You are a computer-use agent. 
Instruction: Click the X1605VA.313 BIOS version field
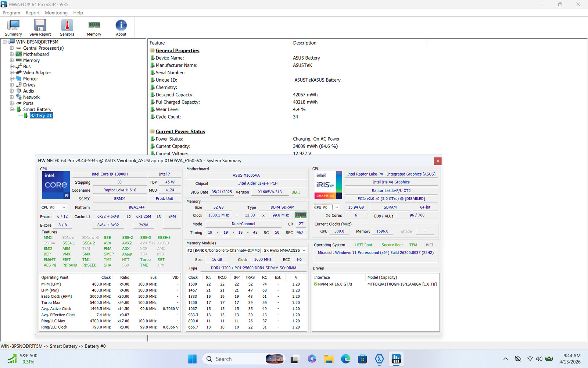coord(270,192)
